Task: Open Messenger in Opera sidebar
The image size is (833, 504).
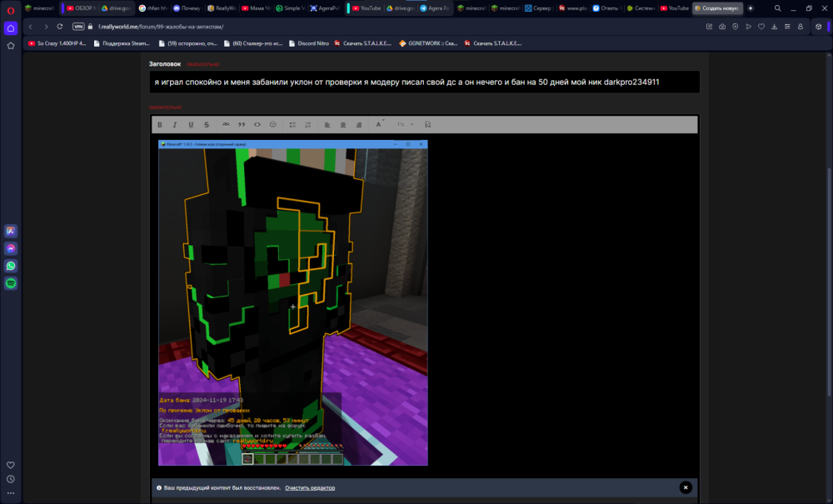Action: tap(11, 248)
